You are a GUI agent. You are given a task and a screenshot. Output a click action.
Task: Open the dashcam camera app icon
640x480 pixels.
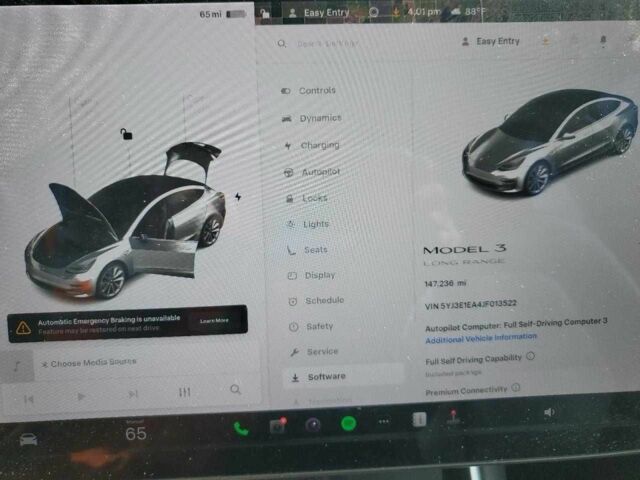click(278, 425)
